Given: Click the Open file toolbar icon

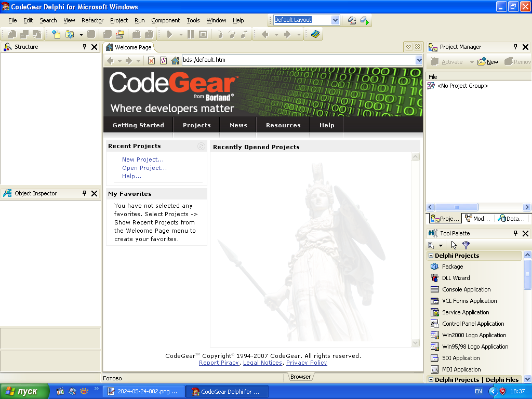Looking at the screenshot, I should point(70,34).
